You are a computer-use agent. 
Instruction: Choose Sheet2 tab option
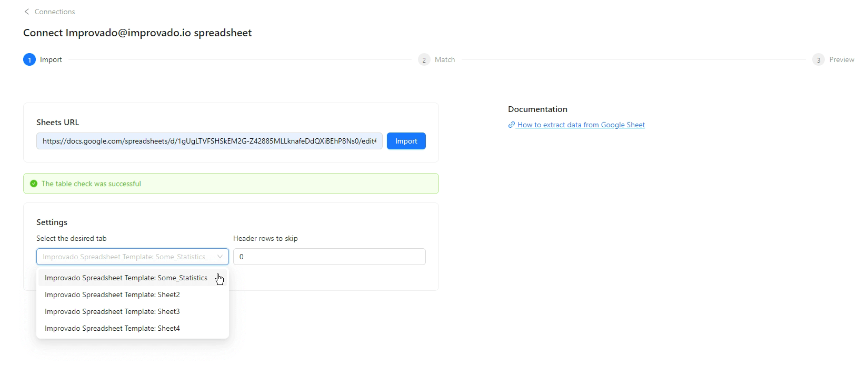pyautogui.click(x=133, y=294)
